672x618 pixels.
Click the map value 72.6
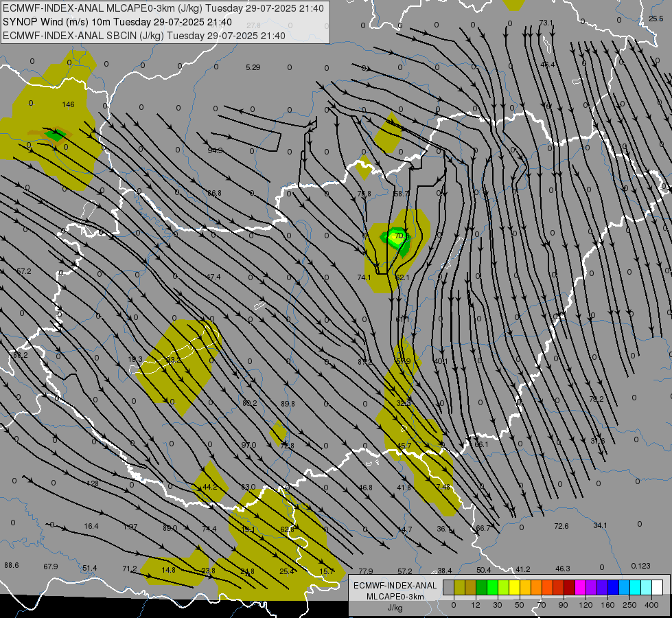click(561, 526)
